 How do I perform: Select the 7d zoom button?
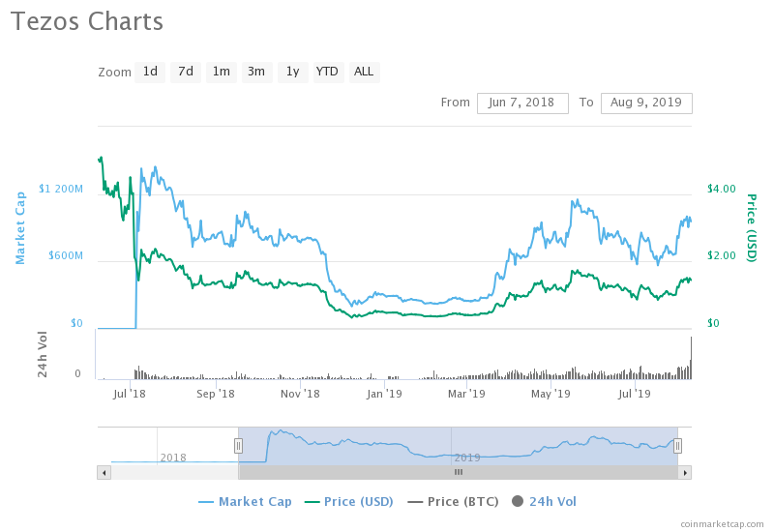tap(186, 72)
